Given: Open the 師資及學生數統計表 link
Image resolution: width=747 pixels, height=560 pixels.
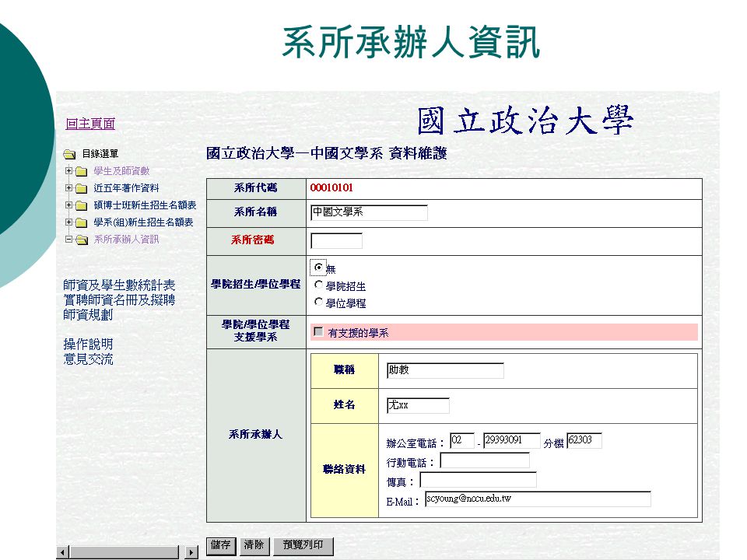Looking at the screenshot, I should [119, 285].
